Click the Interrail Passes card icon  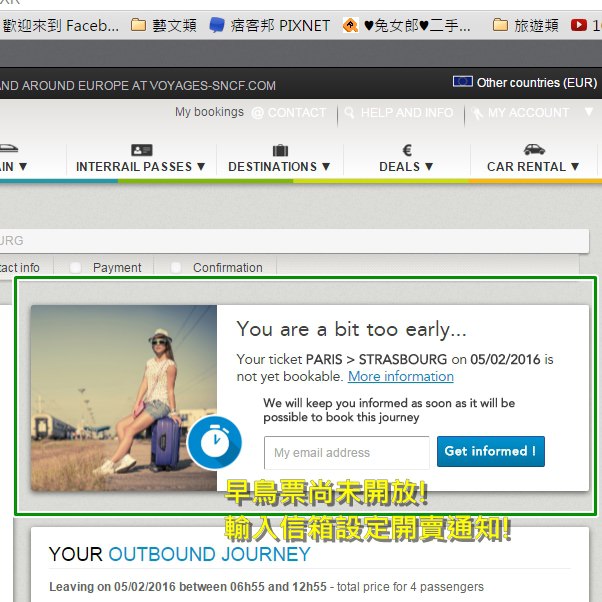click(142, 150)
